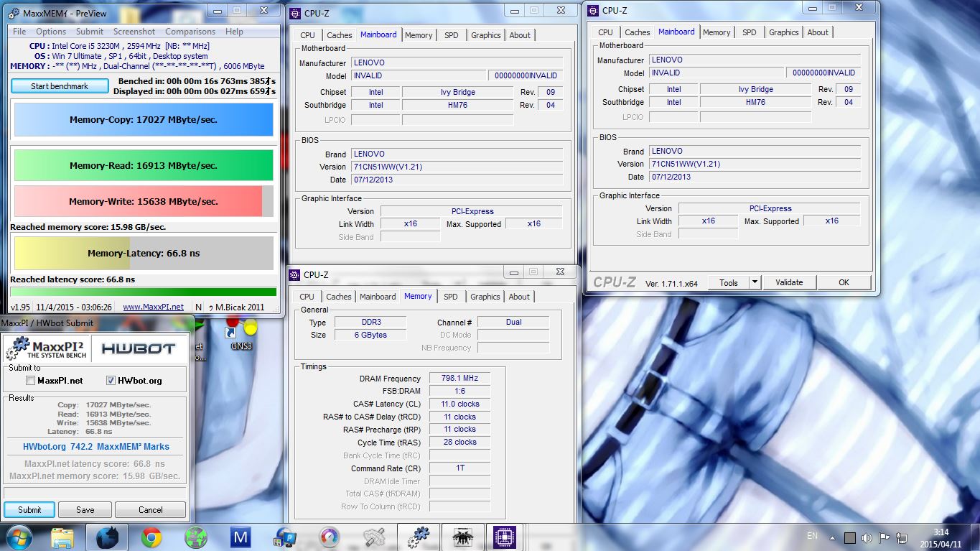This screenshot has width=980, height=551.
Task: Open Caches tab in center Mainboard CPU-Z window
Action: [x=340, y=35]
